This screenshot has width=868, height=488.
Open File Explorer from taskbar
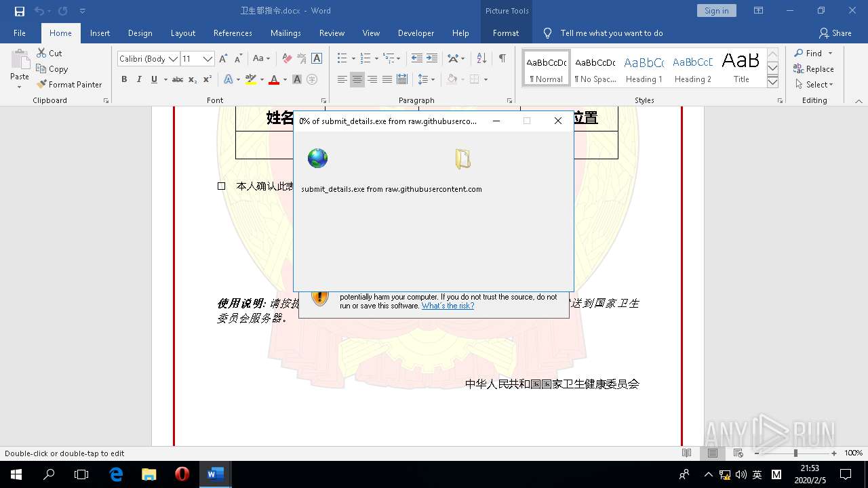pos(149,474)
